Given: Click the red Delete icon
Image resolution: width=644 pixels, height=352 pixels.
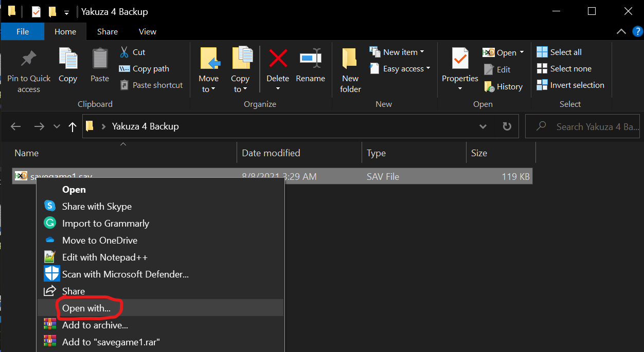Looking at the screenshot, I should pos(278,58).
